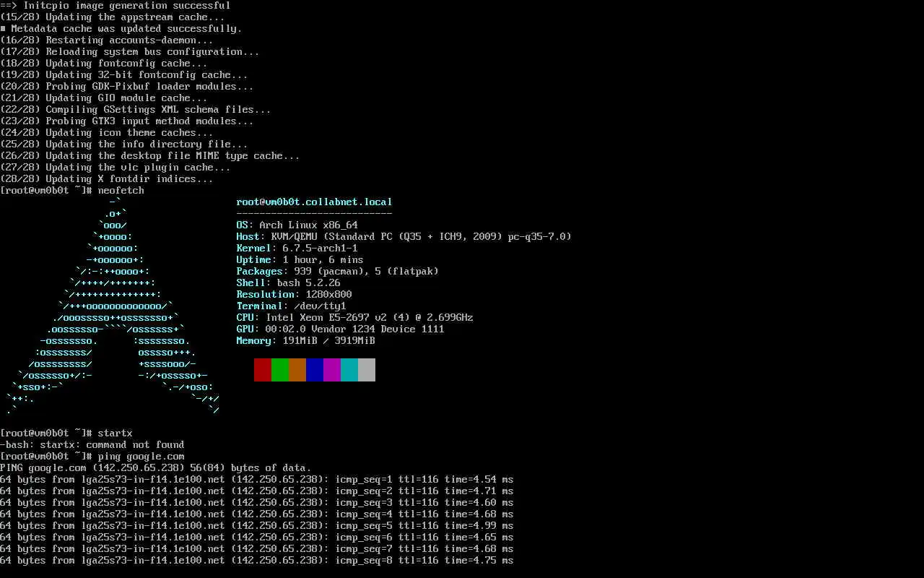Click the 'Uptime: 1 hour, 6 mins' line

[300, 260]
